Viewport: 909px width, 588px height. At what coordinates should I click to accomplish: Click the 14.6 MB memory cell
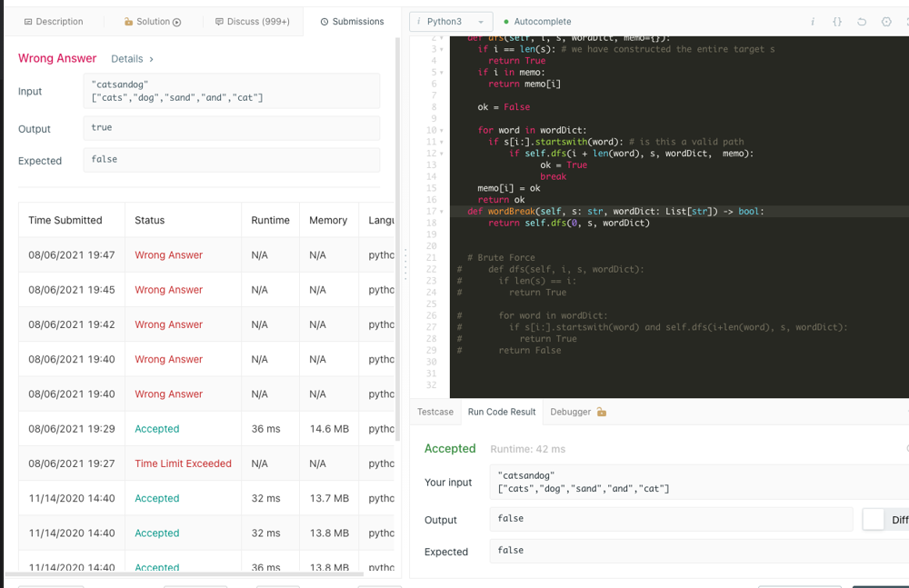pos(329,429)
